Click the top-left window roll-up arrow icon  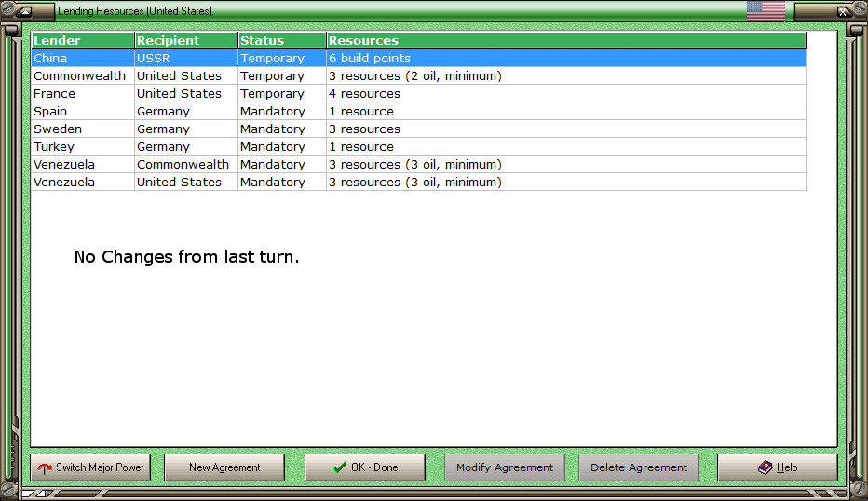[x=24, y=11]
